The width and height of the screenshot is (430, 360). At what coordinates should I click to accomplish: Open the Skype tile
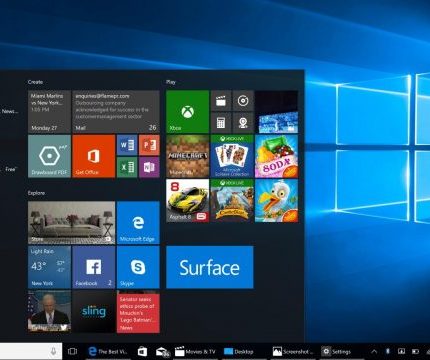click(138, 267)
